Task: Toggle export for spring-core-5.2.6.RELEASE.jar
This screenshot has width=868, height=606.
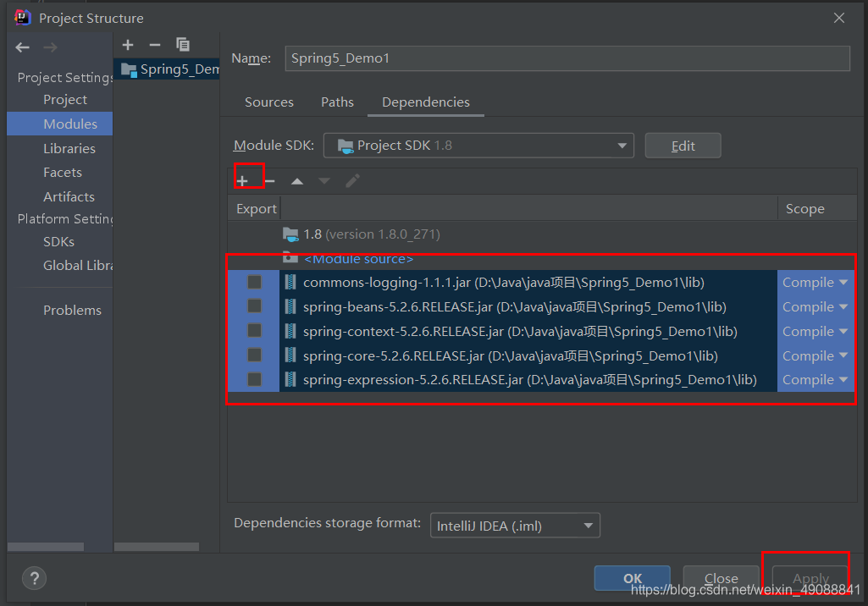Action: coord(255,355)
